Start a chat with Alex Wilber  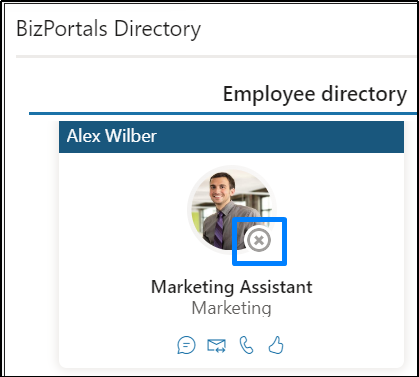coord(186,345)
